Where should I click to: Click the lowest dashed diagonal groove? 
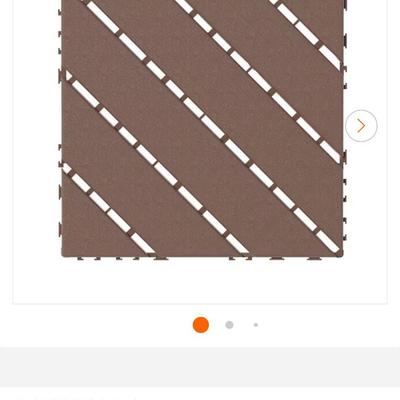point(108,210)
